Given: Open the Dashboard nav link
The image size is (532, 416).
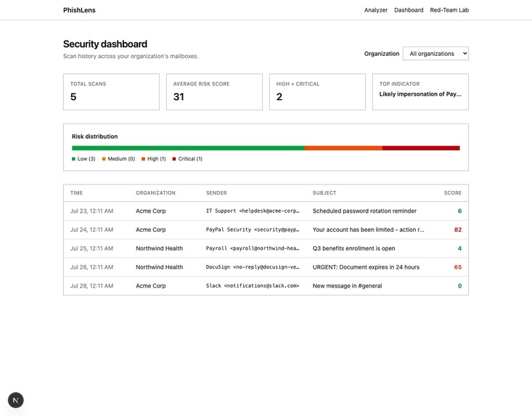Looking at the screenshot, I should (x=409, y=10).
